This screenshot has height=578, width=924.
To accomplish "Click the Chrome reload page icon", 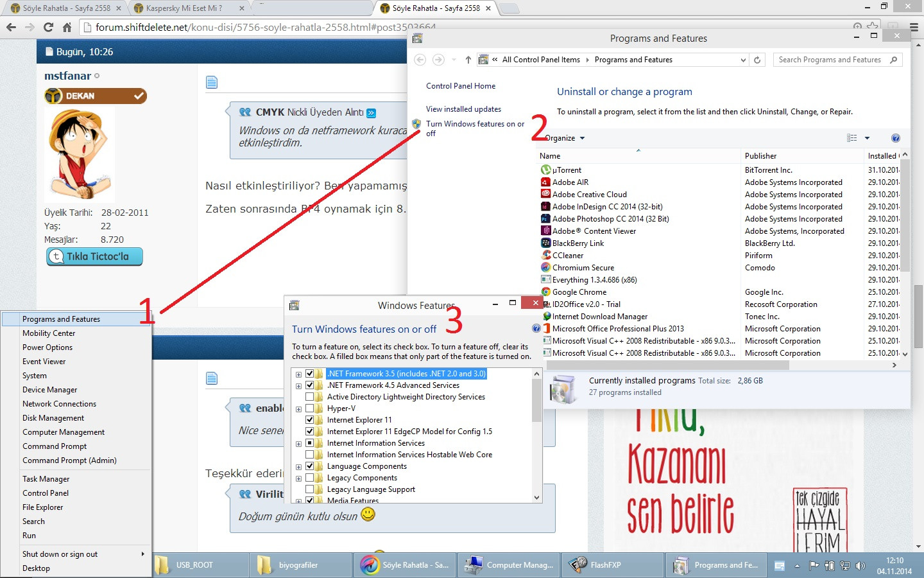I will [x=48, y=27].
